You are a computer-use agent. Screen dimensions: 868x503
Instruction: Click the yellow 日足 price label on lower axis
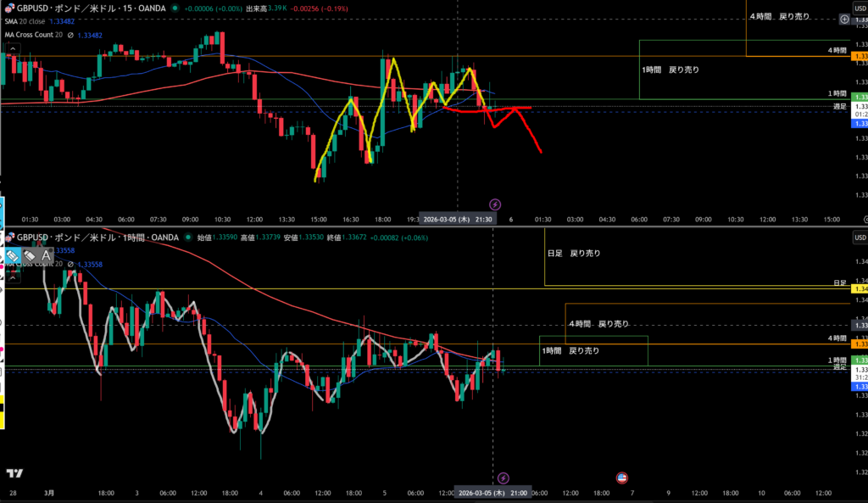click(x=860, y=289)
